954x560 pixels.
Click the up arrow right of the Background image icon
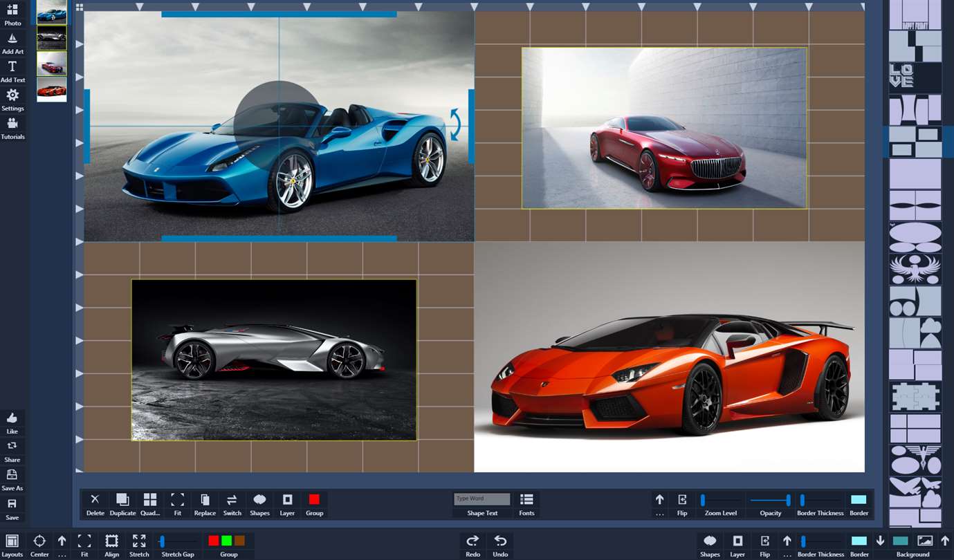944,541
